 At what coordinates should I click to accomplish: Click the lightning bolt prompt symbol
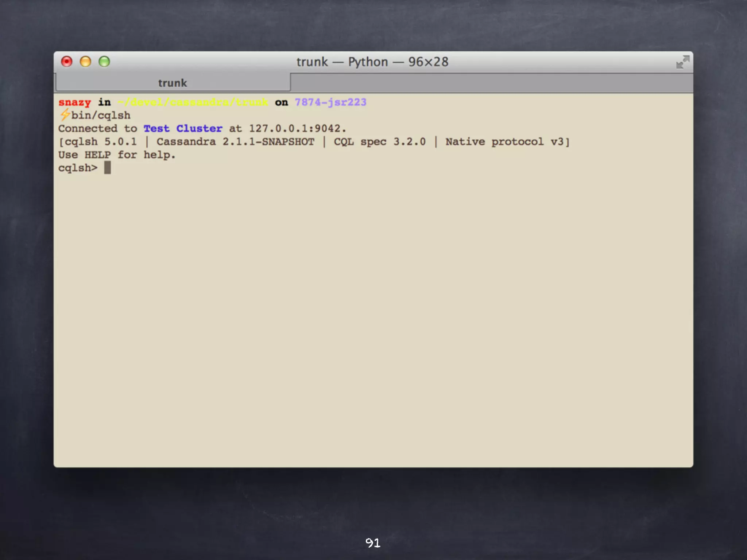[x=65, y=115]
